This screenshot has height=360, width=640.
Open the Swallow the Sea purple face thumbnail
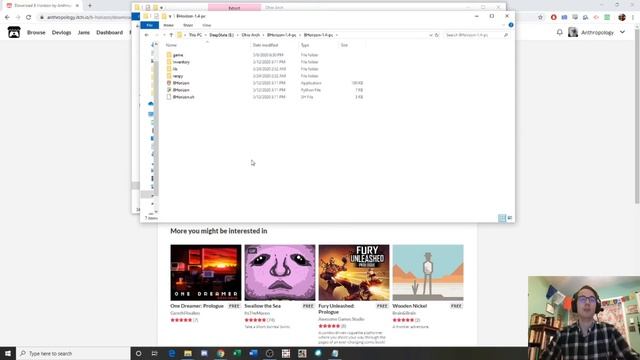(x=280, y=273)
